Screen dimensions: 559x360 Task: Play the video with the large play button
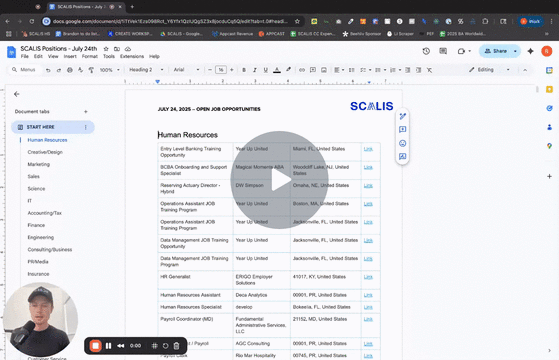[280, 180]
